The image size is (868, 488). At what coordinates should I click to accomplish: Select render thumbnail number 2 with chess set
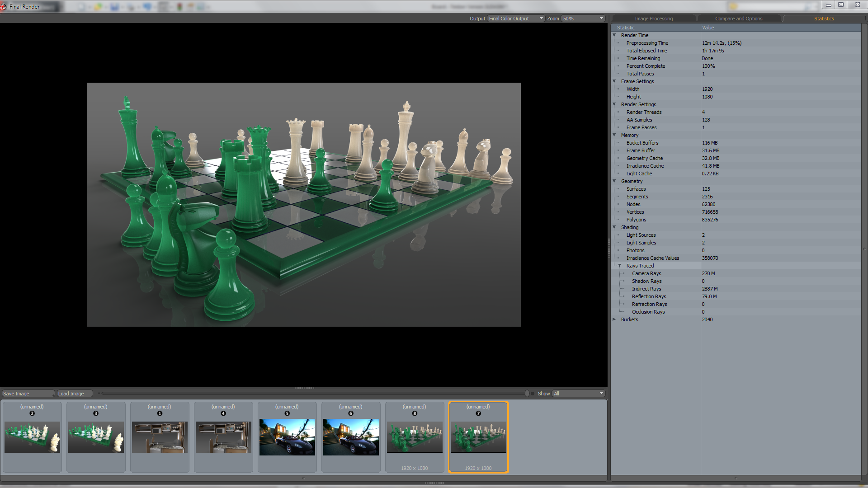pyautogui.click(x=32, y=437)
